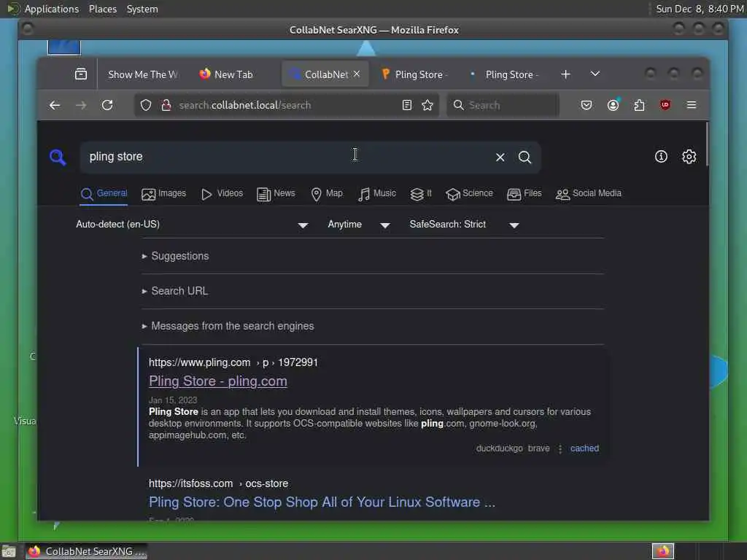
Task: Open Firefox View tab icon
Action: pos(81,74)
